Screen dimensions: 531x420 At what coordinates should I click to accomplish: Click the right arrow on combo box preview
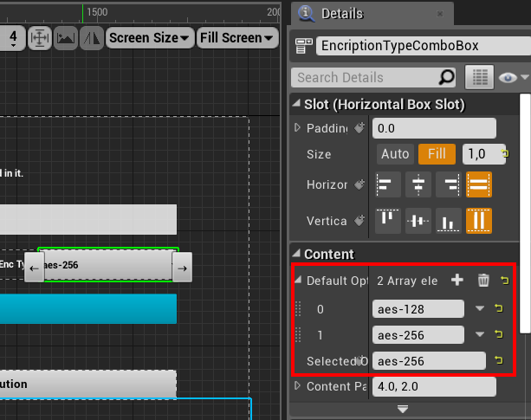tap(182, 268)
